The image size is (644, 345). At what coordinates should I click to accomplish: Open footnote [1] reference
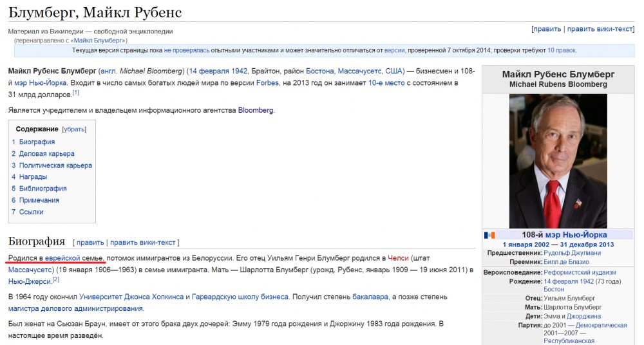point(76,93)
